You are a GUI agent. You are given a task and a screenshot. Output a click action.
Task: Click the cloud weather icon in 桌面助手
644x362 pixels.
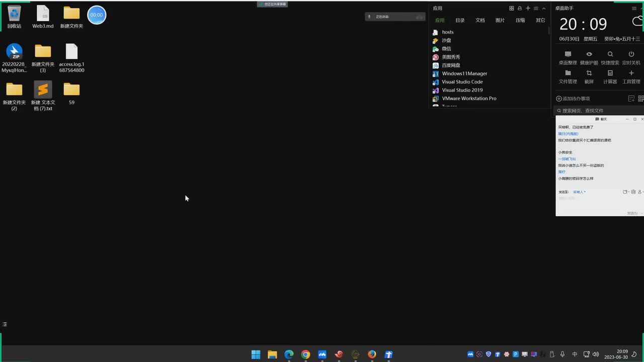638,22
